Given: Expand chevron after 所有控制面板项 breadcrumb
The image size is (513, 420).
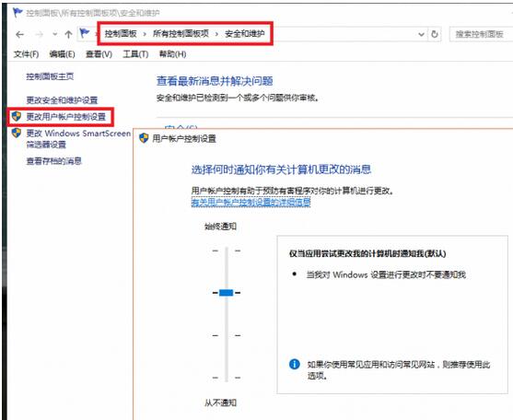Looking at the screenshot, I should 216,34.
